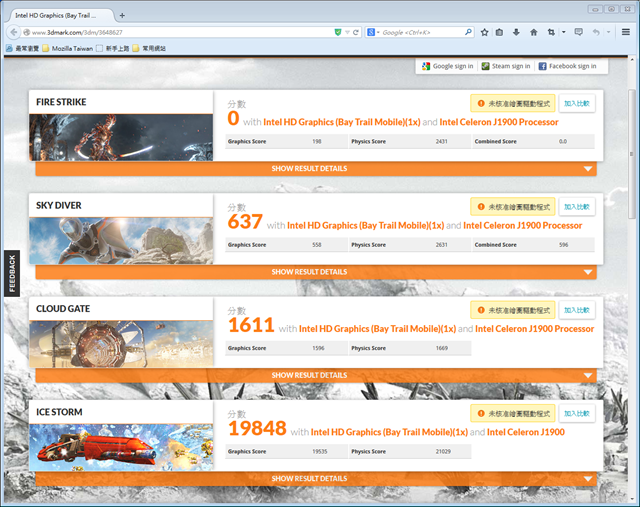Click the vertical page scrollbar thumb
Image resolution: width=640 pixels, height=507 pixels.
(x=631, y=154)
